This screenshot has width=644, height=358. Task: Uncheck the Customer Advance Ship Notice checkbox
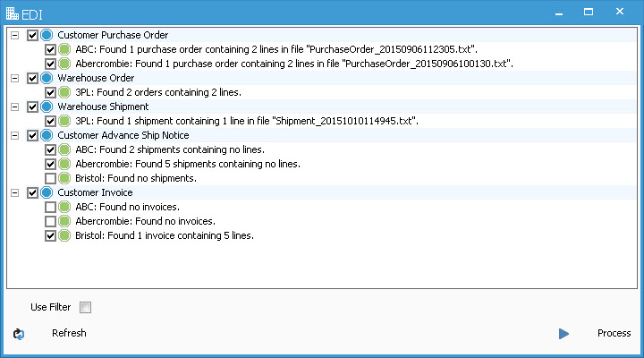pyautogui.click(x=32, y=136)
